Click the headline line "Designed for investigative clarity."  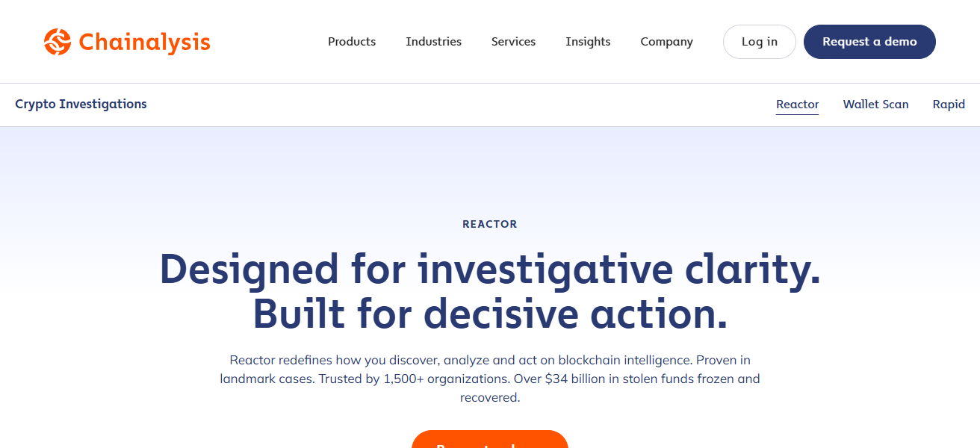(x=490, y=269)
